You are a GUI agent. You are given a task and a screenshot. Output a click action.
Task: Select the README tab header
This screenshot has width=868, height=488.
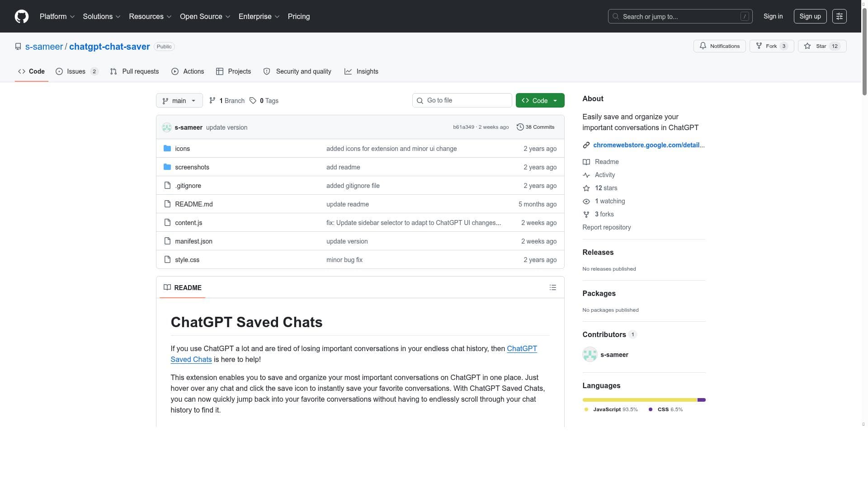click(183, 287)
